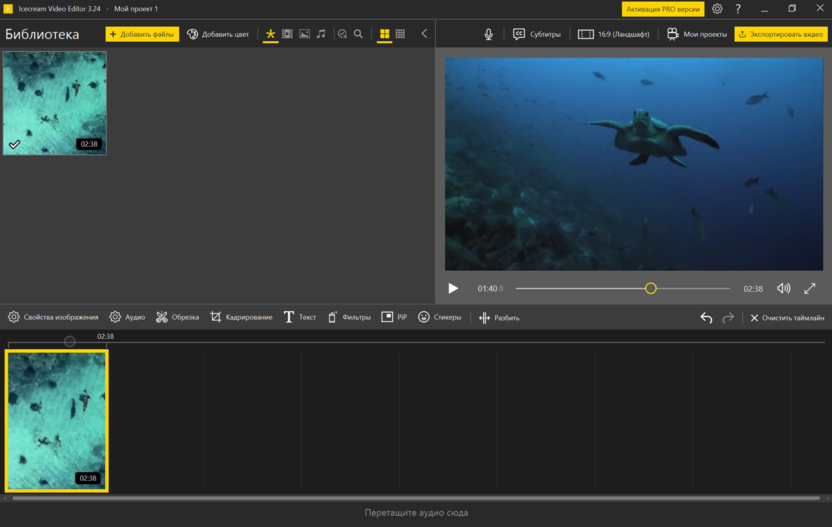
Task: Mute the preview volume speaker
Action: coord(783,288)
